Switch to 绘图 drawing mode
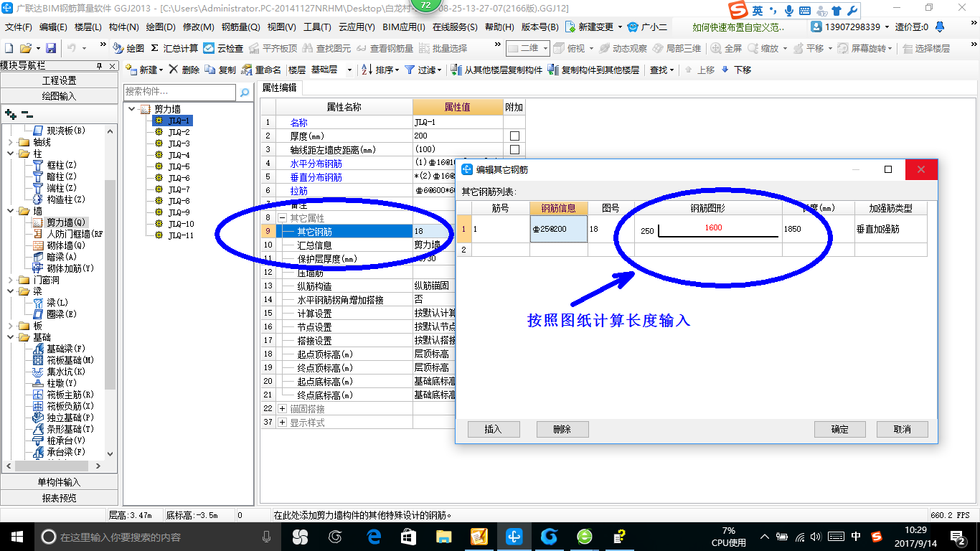Viewport: 980px width, 551px height. coord(128,48)
